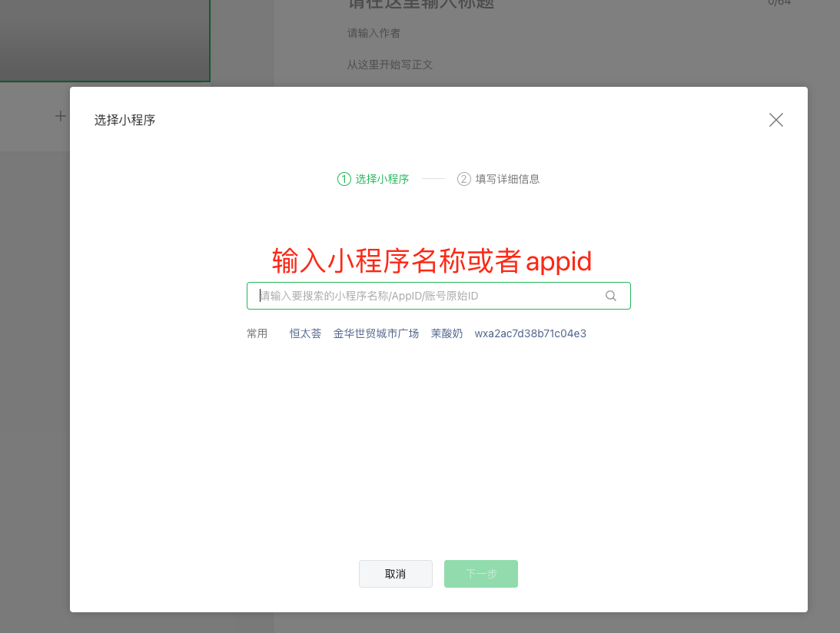Click the article title field 请在这里输入标题
The width and height of the screenshot is (840, 633).
(421, 4)
